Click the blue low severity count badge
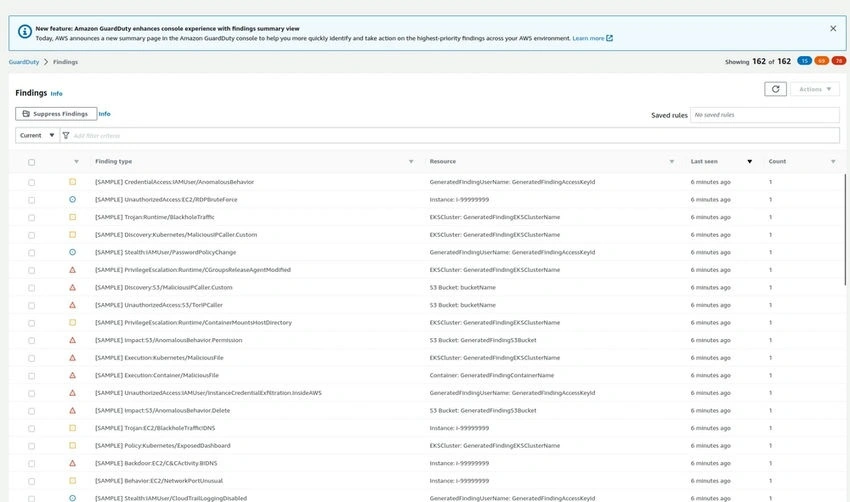 point(804,61)
